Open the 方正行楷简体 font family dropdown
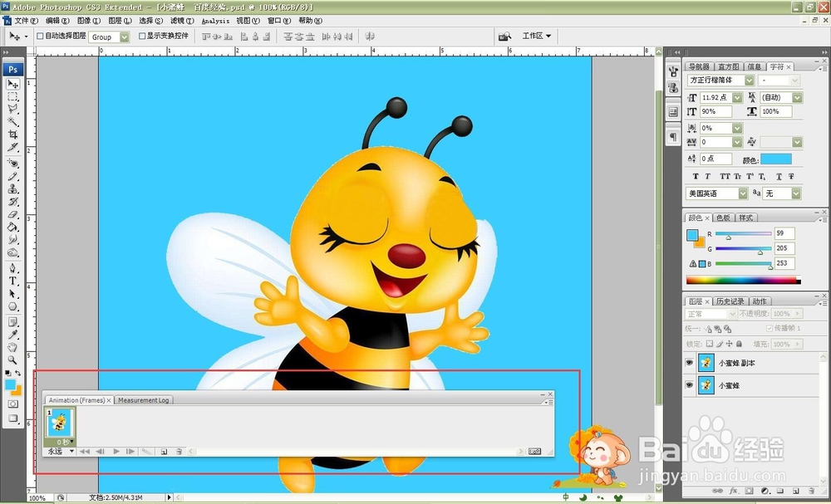 (749, 80)
